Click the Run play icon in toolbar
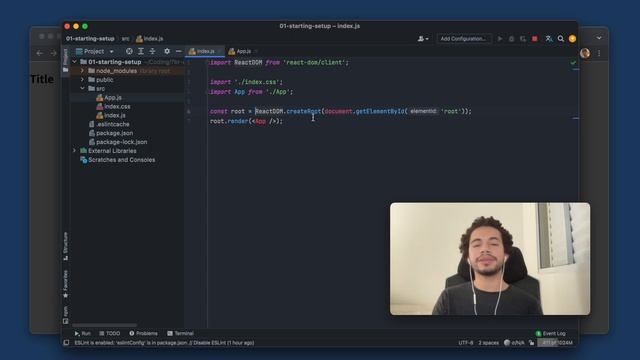Viewport: 640px width, 360px height. tap(500, 39)
